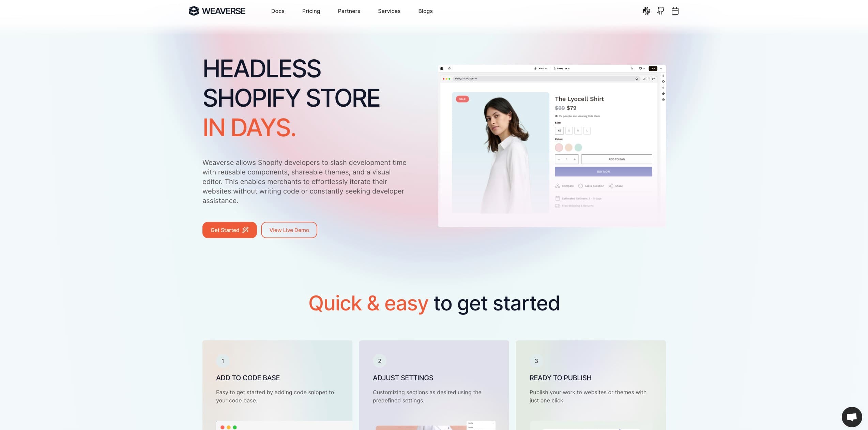Toggle the XS size selector button

559,130
